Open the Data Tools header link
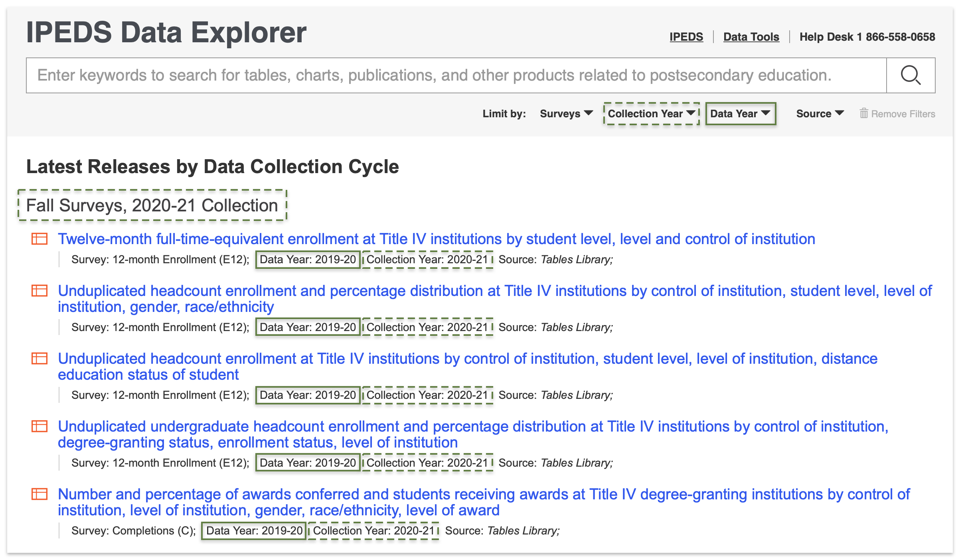The image size is (960, 560). (751, 37)
